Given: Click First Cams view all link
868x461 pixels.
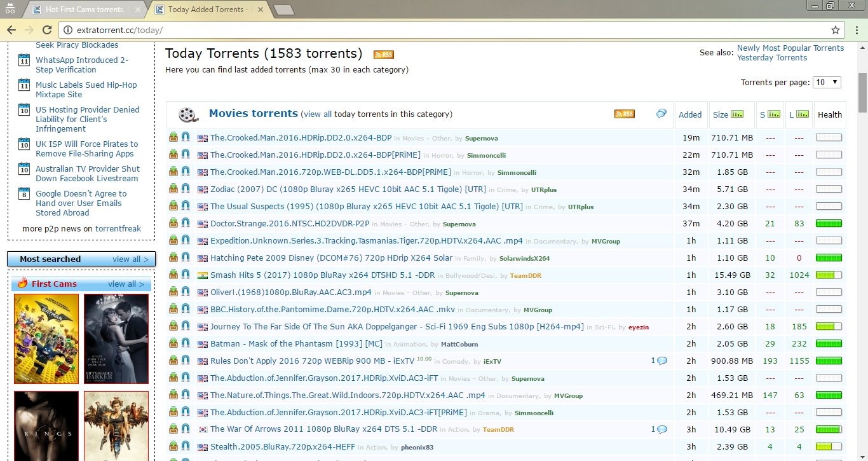Looking at the screenshot, I should 126,284.
